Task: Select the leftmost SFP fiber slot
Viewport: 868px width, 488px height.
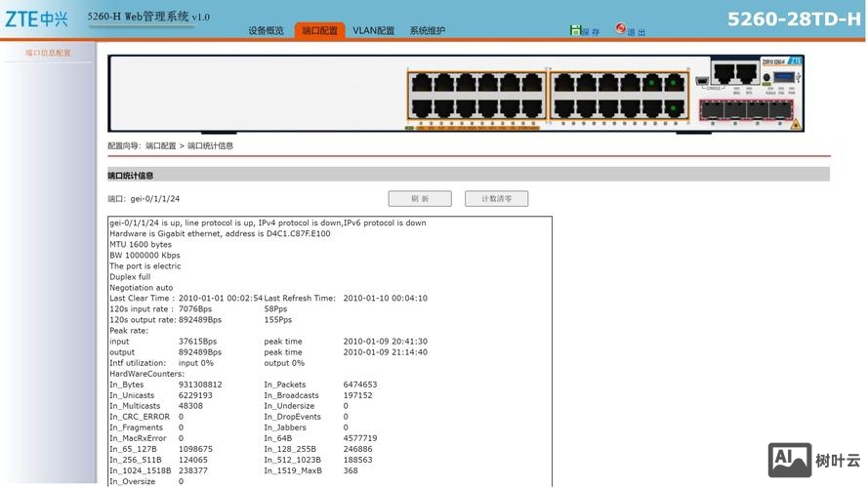Action: [x=710, y=108]
